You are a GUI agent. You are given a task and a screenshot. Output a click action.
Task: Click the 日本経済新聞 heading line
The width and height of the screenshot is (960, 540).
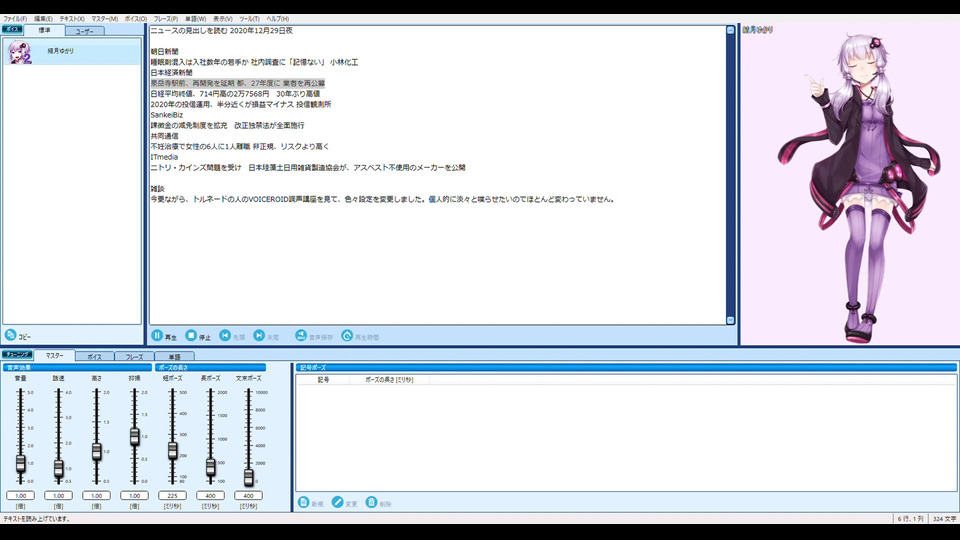pyautogui.click(x=172, y=73)
